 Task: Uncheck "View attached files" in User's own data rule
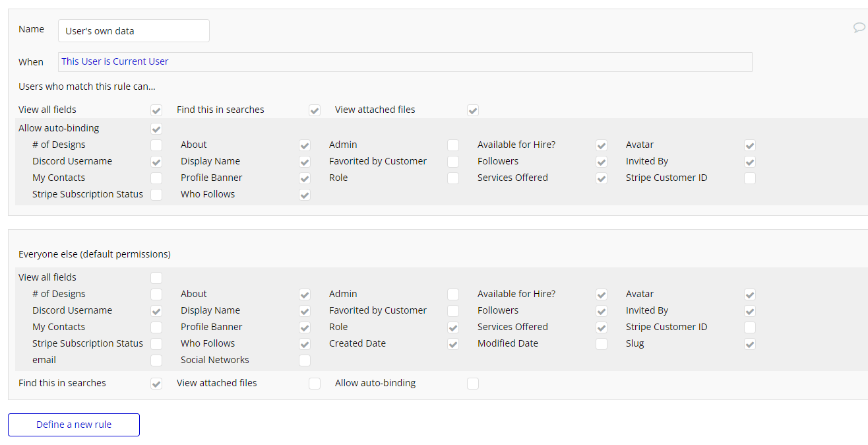pos(473,110)
